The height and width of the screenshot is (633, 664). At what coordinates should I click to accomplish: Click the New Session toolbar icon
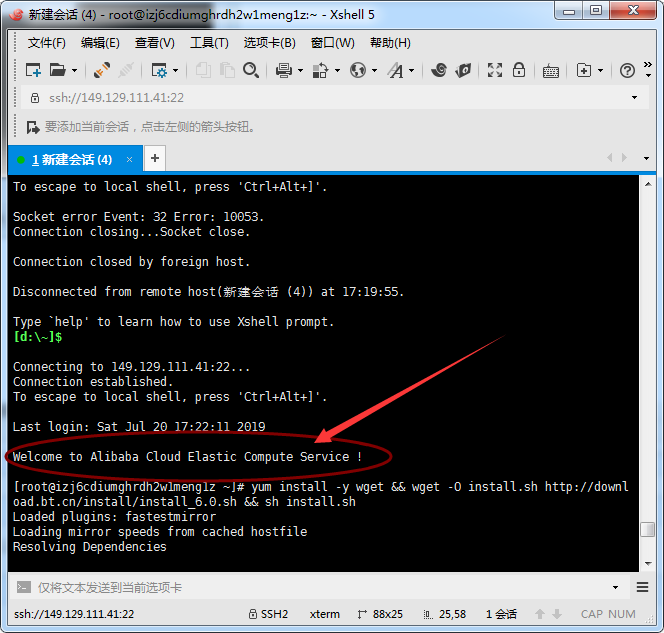coord(33,70)
